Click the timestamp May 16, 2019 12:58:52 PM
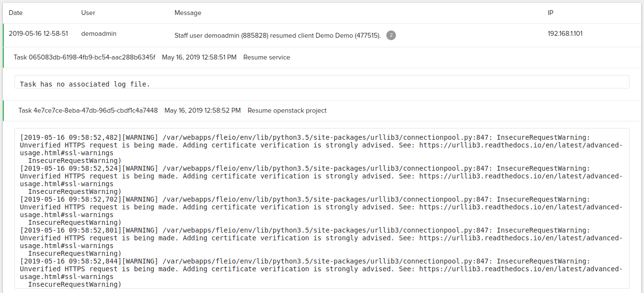 (x=203, y=110)
